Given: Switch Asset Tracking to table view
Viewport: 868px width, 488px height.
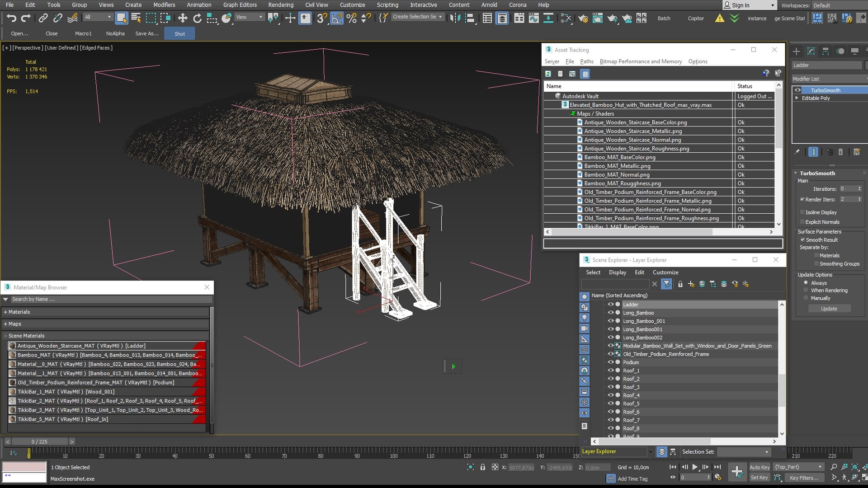Looking at the screenshot, I should click(585, 74).
